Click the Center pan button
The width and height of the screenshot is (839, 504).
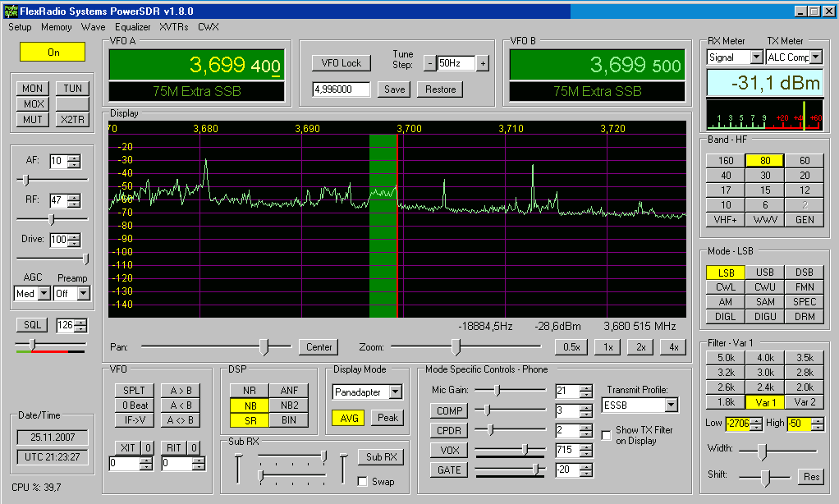pos(319,347)
